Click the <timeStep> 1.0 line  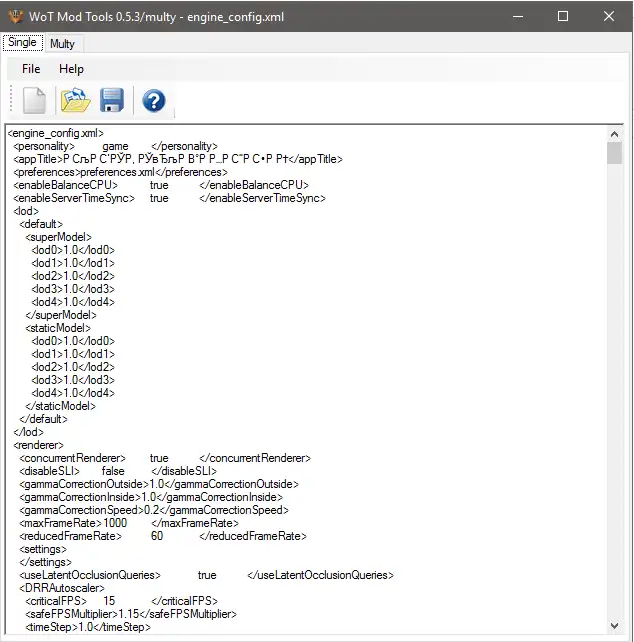88,627
